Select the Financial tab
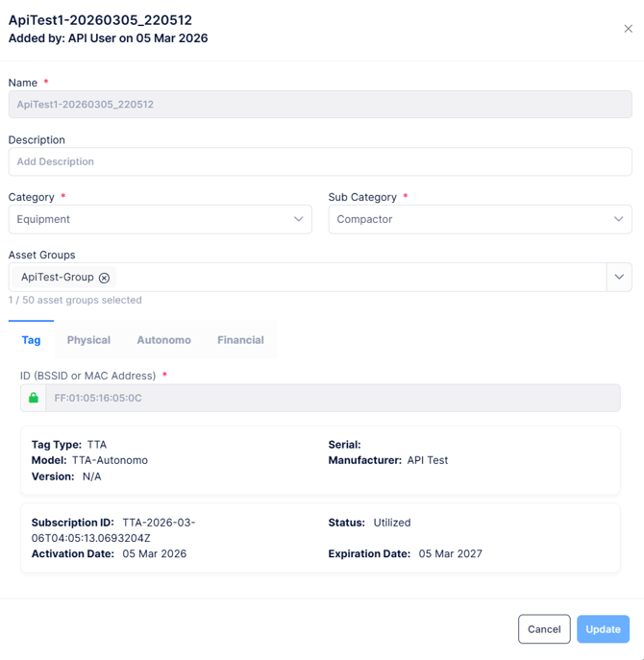Screen dimensions: 644x660 [x=240, y=340]
